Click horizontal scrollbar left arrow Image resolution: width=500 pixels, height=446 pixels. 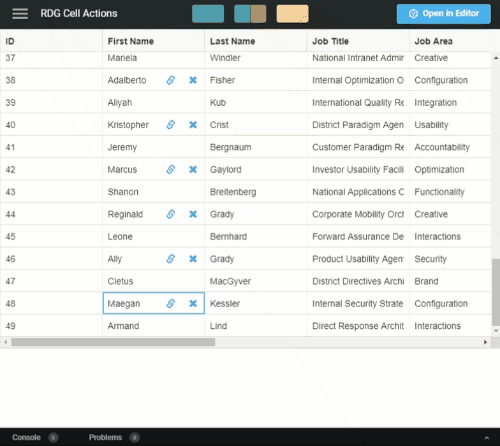pyautogui.click(x=5, y=342)
